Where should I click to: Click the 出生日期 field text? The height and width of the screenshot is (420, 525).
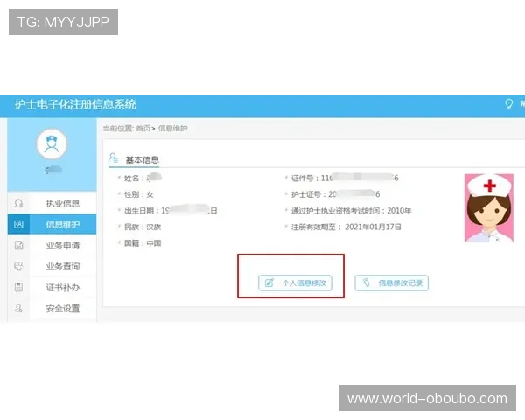pyautogui.click(x=171, y=211)
